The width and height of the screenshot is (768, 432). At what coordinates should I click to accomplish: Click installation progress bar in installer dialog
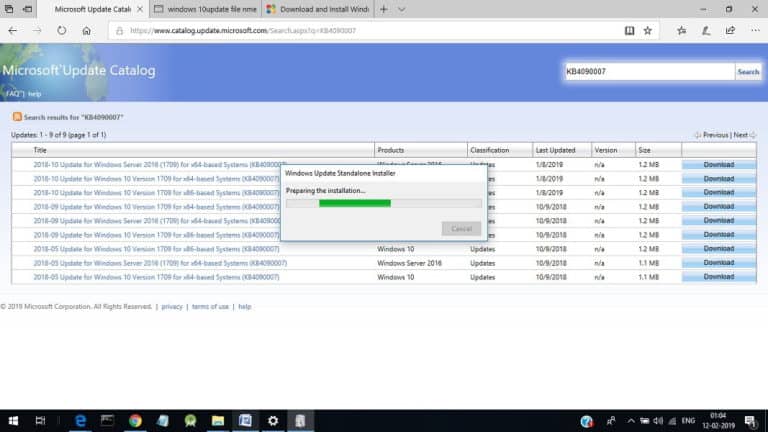[x=384, y=203]
